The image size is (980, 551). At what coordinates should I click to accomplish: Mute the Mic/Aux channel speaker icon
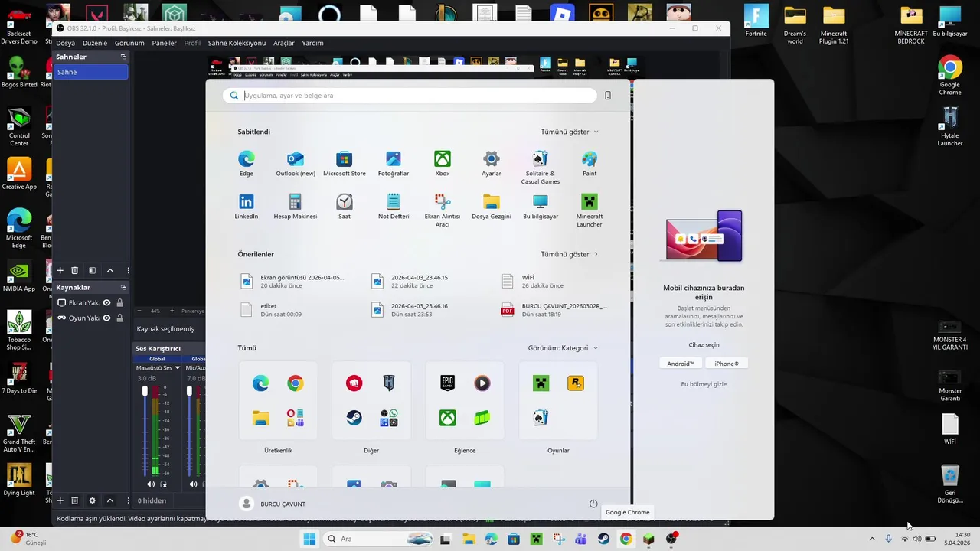pos(193,484)
